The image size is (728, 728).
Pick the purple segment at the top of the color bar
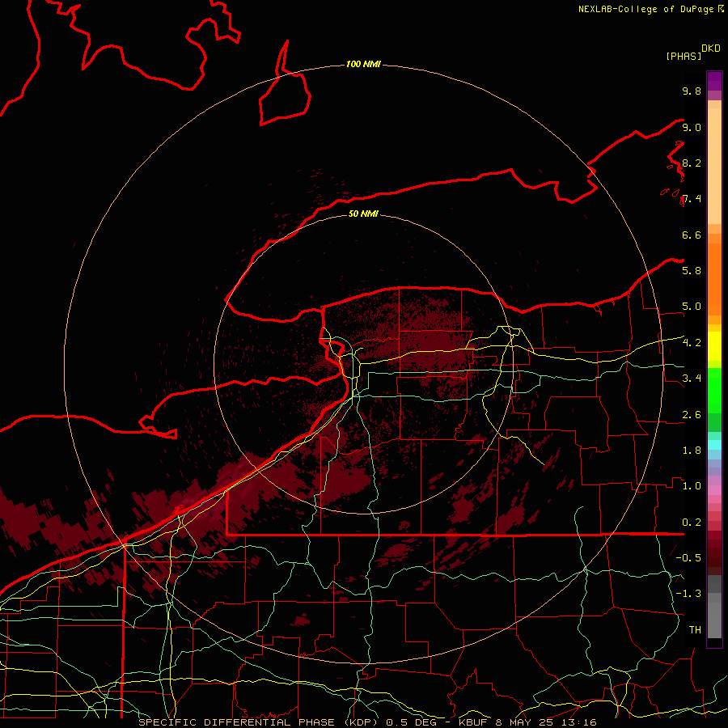tap(714, 81)
